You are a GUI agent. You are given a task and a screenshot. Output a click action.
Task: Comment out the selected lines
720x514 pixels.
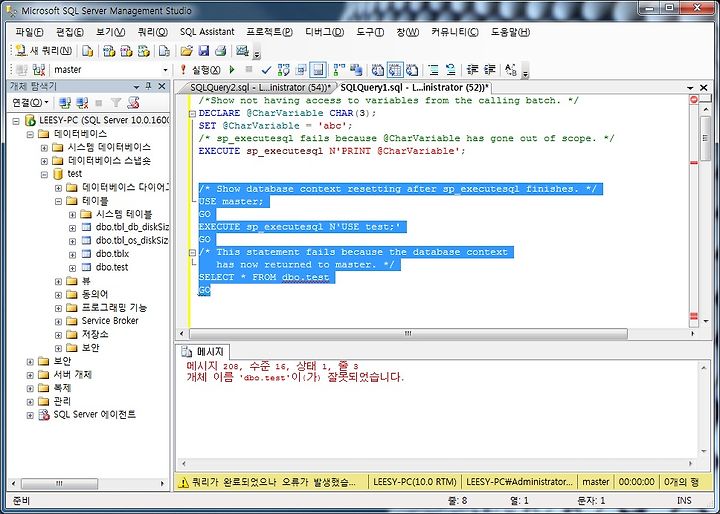pos(433,70)
